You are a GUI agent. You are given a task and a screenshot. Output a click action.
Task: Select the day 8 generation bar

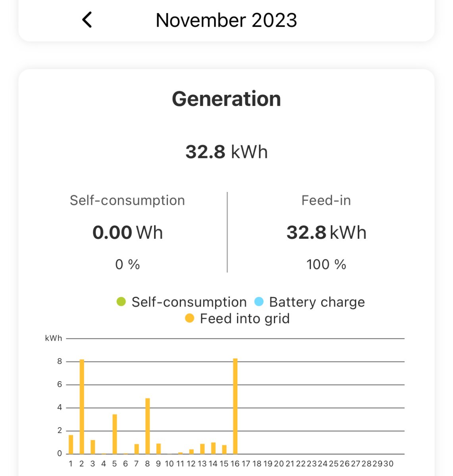(148, 426)
